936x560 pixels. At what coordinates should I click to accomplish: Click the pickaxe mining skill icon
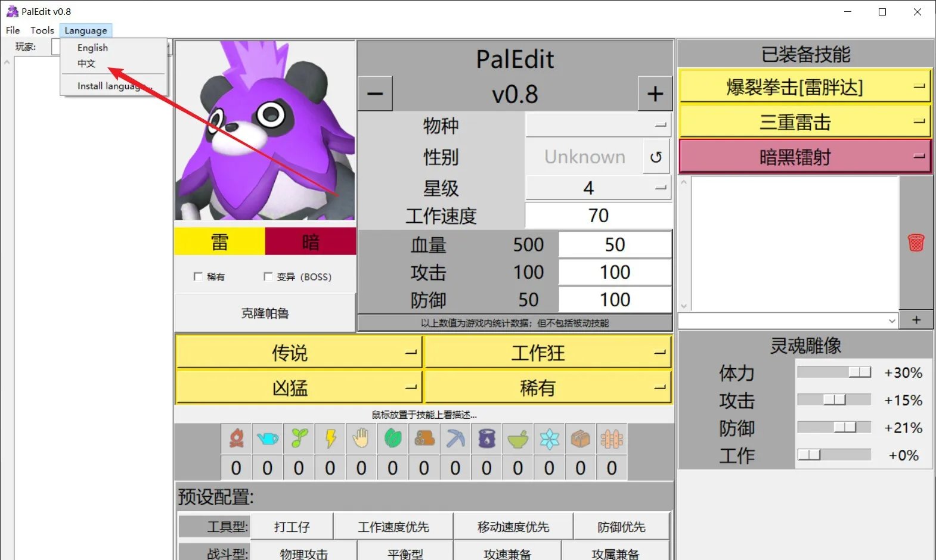click(x=455, y=440)
